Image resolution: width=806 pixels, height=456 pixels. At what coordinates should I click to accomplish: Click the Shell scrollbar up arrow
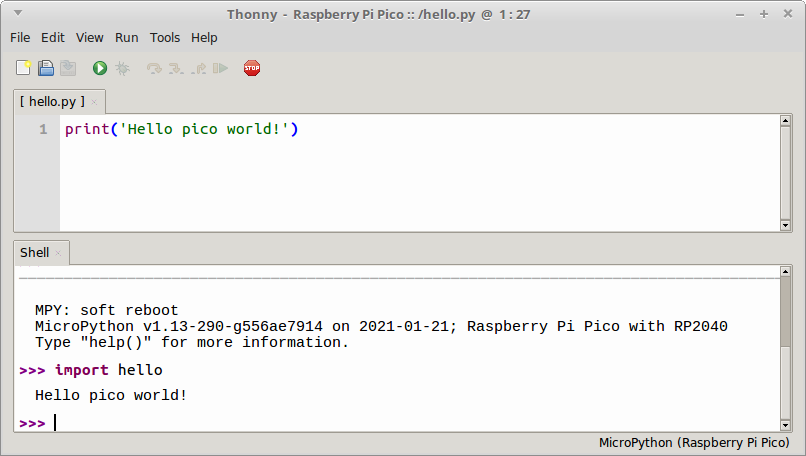point(785,271)
